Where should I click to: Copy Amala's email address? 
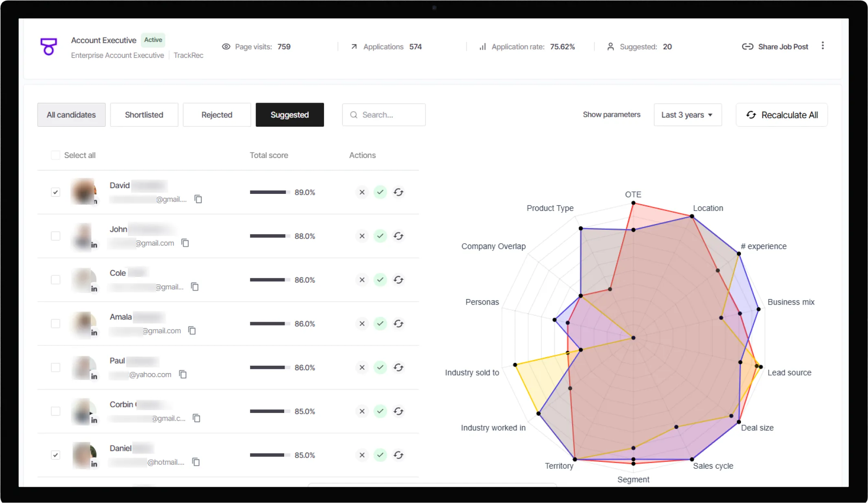coord(192,331)
